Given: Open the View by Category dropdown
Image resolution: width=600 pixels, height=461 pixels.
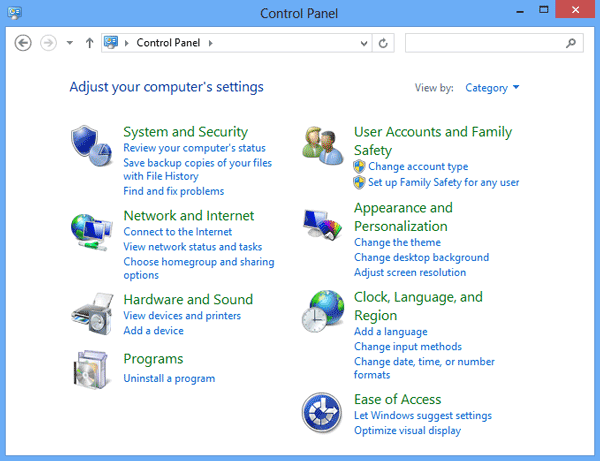Looking at the screenshot, I should click(x=492, y=88).
